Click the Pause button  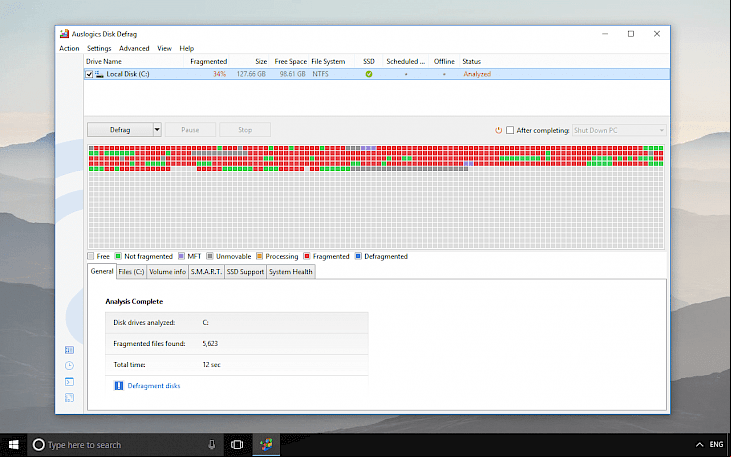190,130
